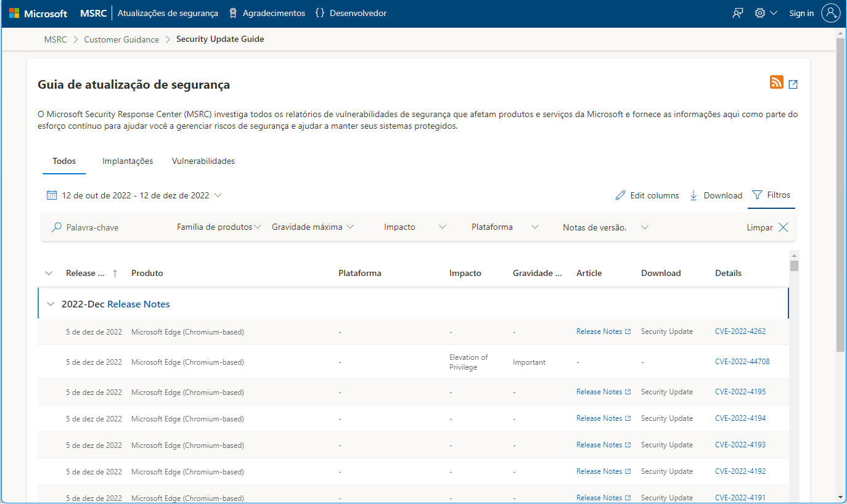Click the Article column header
The height and width of the screenshot is (504, 847).
click(x=589, y=274)
